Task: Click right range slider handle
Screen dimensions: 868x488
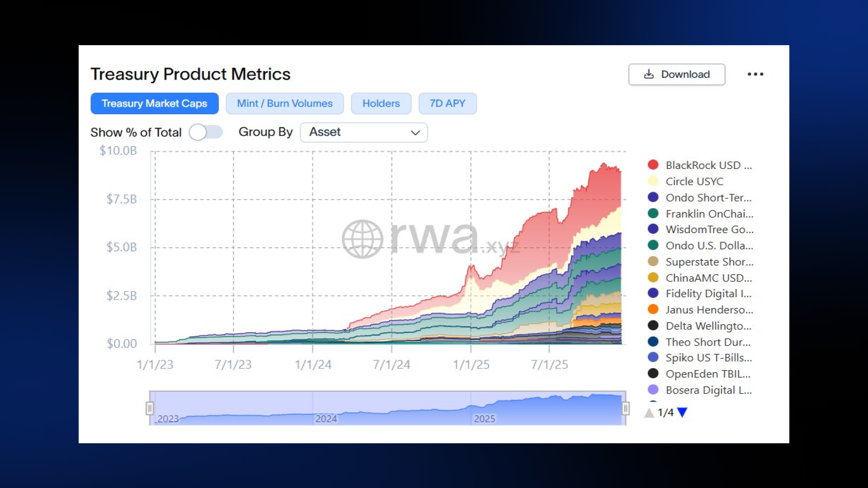Action: 626,408
